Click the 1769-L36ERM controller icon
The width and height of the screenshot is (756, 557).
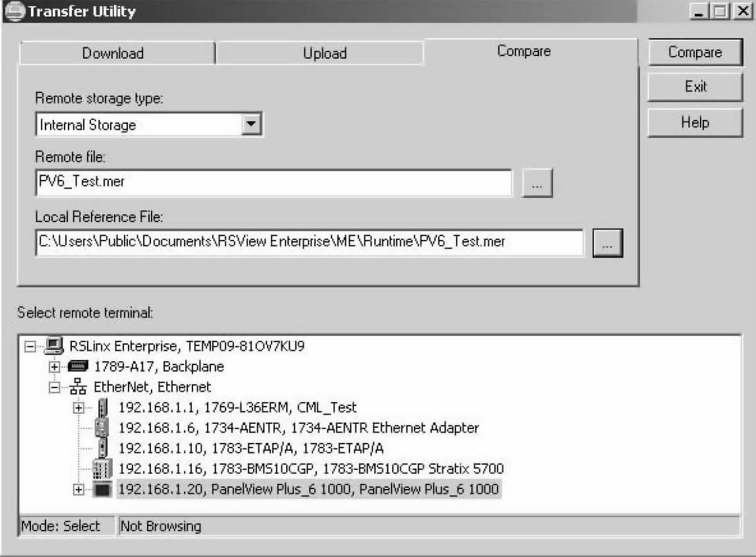tap(102, 407)
